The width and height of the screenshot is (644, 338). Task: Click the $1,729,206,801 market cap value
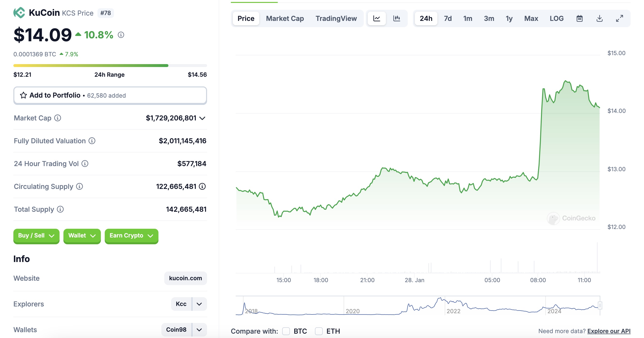(171, 118)
